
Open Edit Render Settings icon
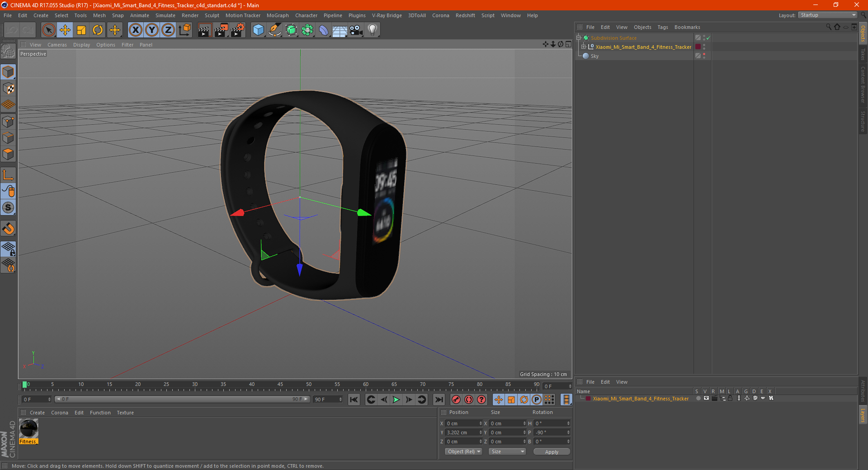tap(238, 30)
